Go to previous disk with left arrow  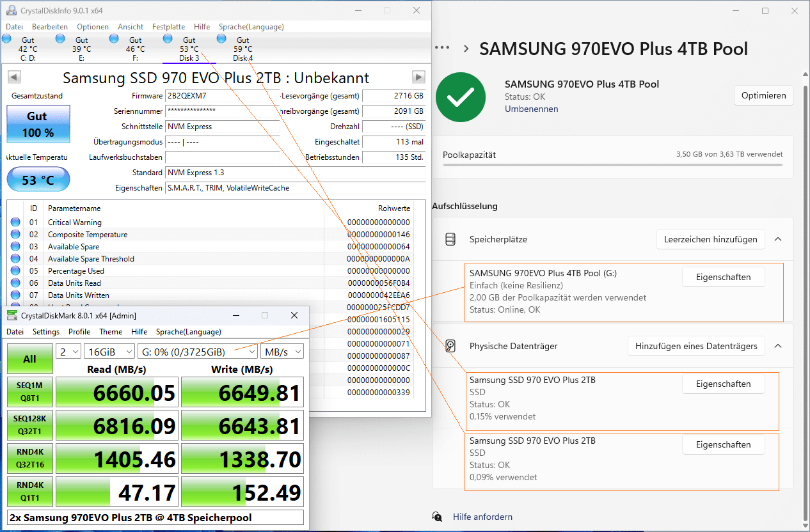tap(14, 77)
